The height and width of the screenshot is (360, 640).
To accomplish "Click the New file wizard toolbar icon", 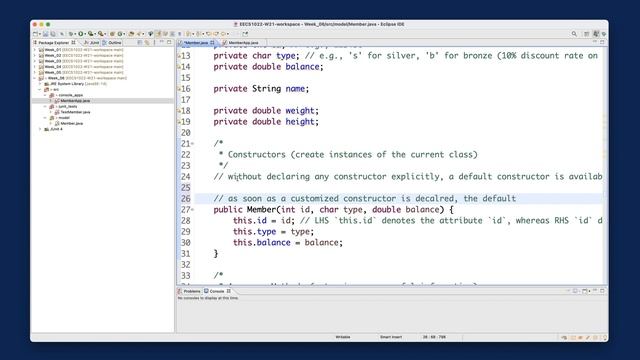I will click(36, 34).
